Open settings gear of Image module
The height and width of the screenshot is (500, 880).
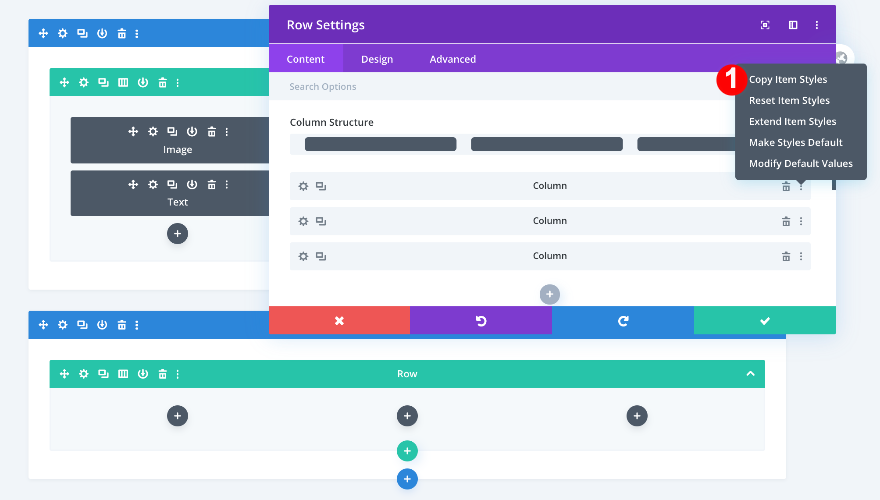(153, 131)
